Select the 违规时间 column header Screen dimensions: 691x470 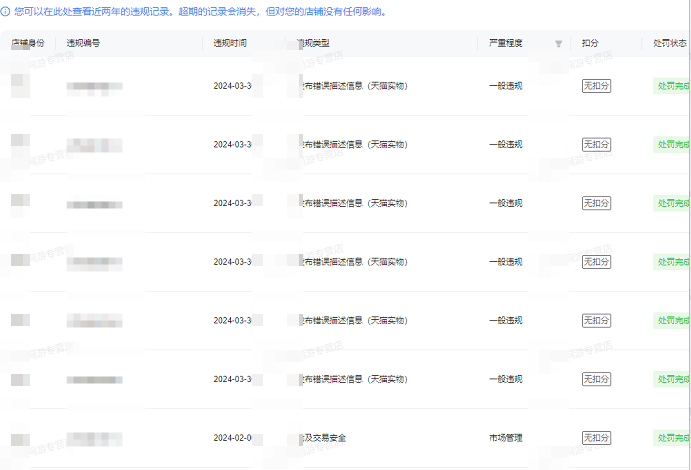point(230,44)
